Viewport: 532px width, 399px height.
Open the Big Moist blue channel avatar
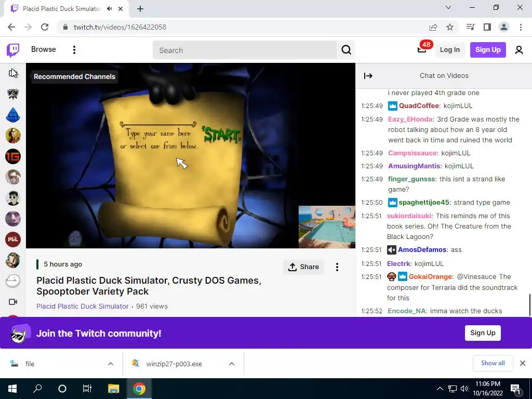click(13, 115)
